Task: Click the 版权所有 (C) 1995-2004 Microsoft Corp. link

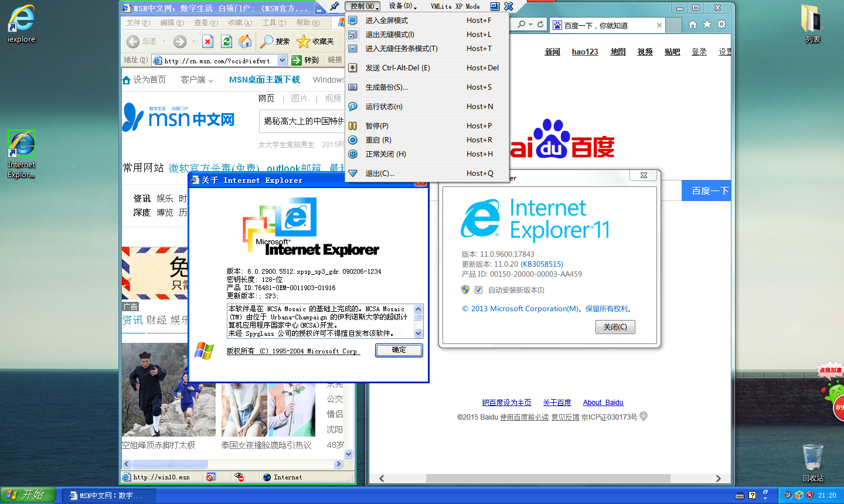Action: pyautogui.click(x=293, y=351)
